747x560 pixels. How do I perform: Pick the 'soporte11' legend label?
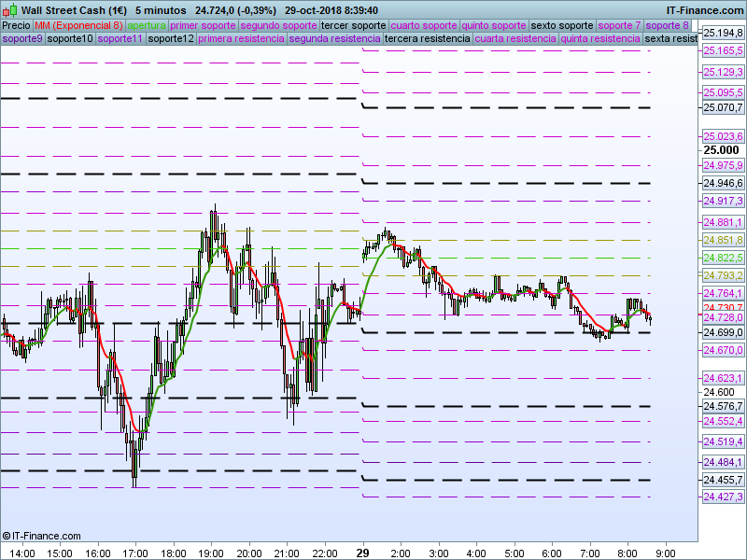120,38
